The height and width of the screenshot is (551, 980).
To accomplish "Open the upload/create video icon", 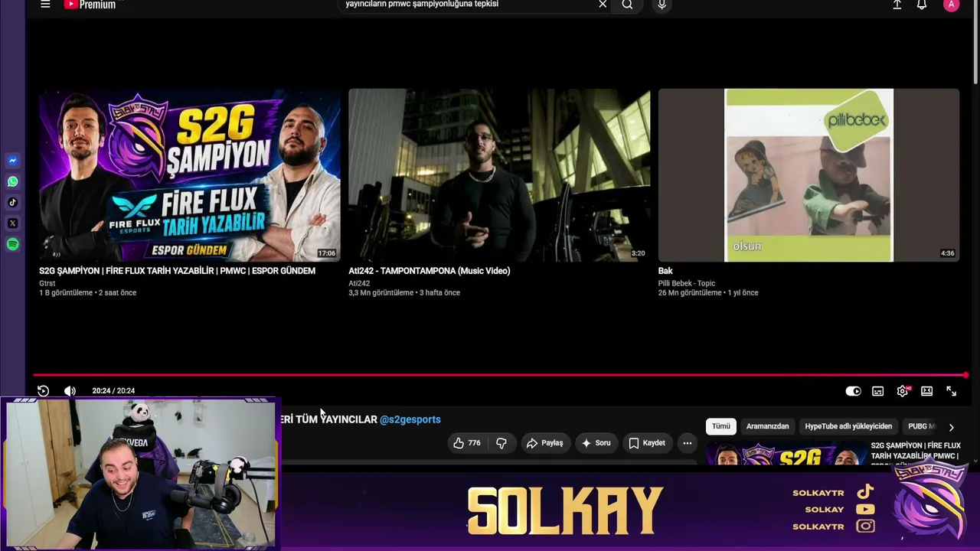I will pyautogui.click(x=897, y=5).
